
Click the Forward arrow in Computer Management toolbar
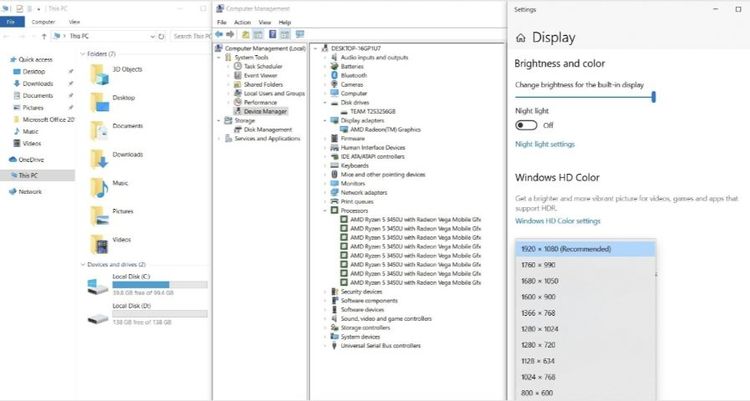[x=230, y=34]
